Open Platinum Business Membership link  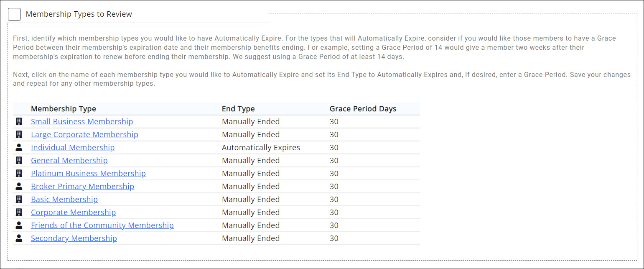point(88,174)
